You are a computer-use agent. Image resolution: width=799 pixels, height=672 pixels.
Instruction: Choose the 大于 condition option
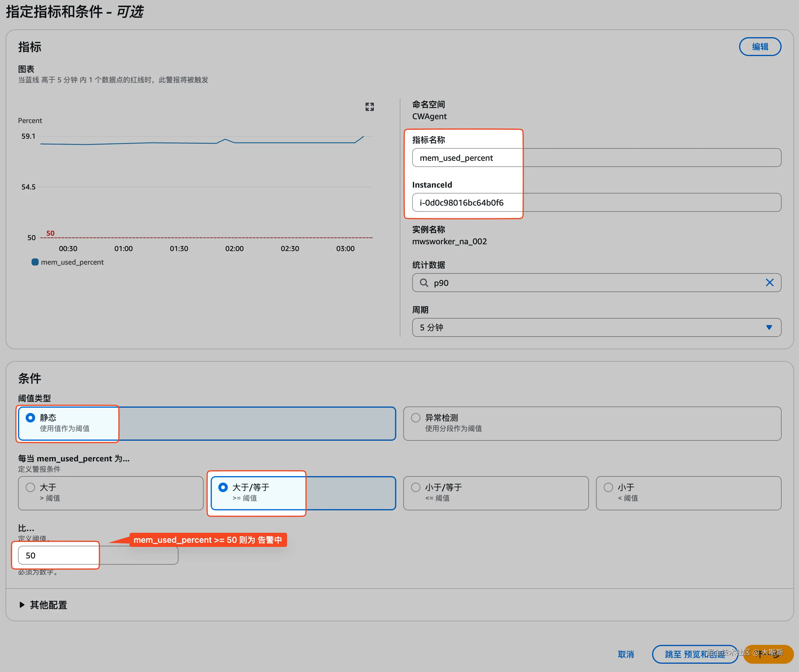pos(30,488)
